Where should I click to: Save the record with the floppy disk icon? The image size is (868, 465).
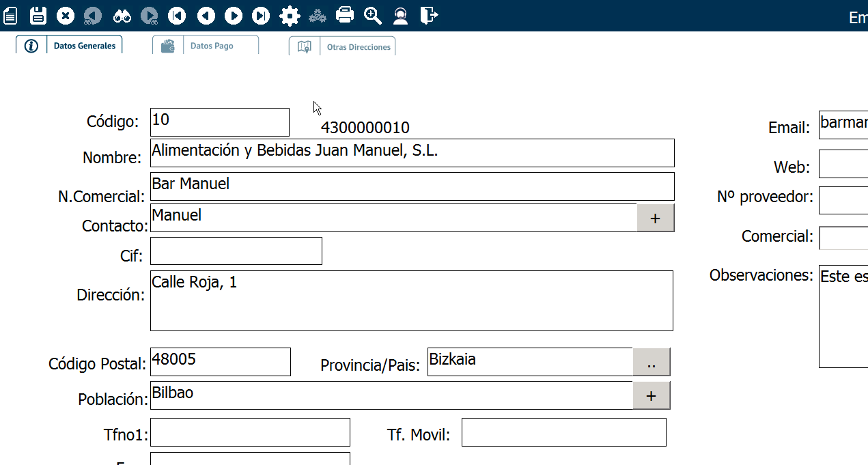(x=38, y=15)
